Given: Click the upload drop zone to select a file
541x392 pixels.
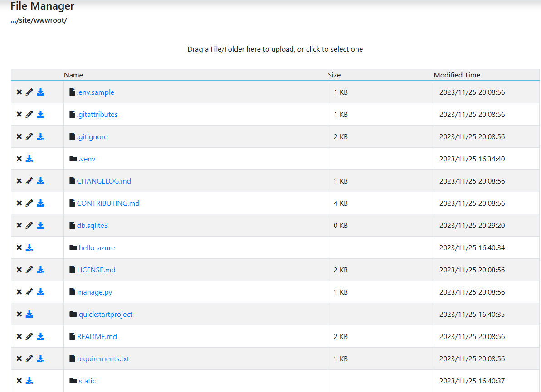Looking at the screenshot, I should pos(275,49).
